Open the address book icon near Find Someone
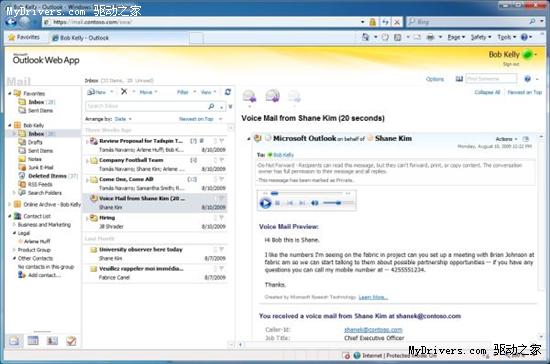The image size is (550, 364). point(459,79)
